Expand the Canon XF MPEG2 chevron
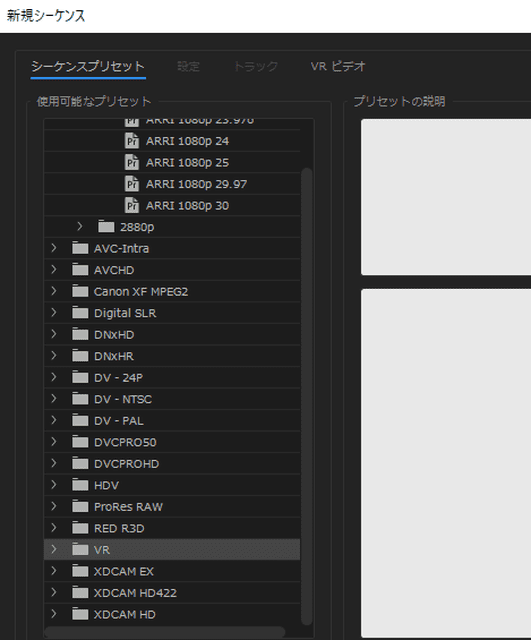 [x=54, y=291]
